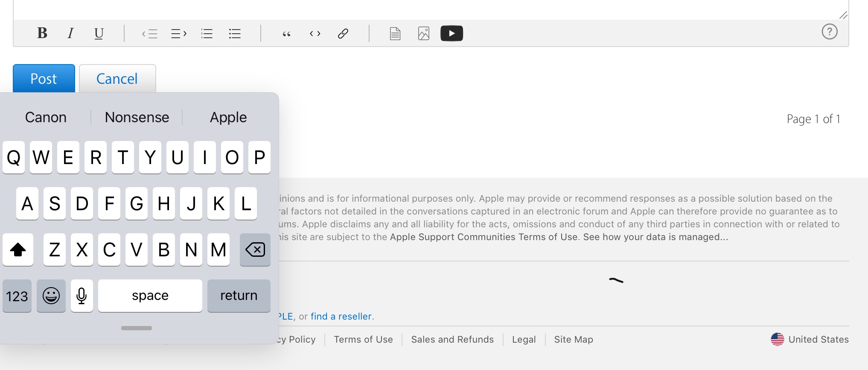
Task: Increase the indent level
Action: click(x=179, y=33)
